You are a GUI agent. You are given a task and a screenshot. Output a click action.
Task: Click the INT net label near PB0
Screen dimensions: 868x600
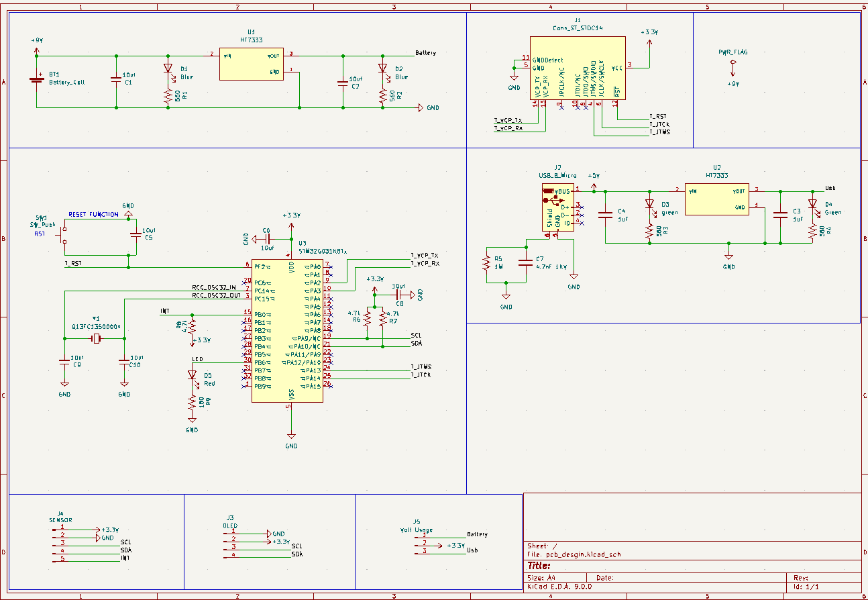click(x=165, y=311)
